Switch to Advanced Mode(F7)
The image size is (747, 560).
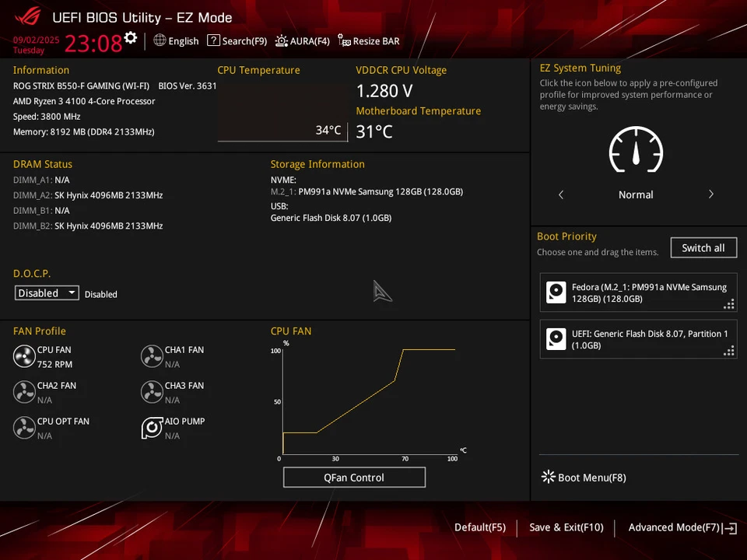point(674,527)
